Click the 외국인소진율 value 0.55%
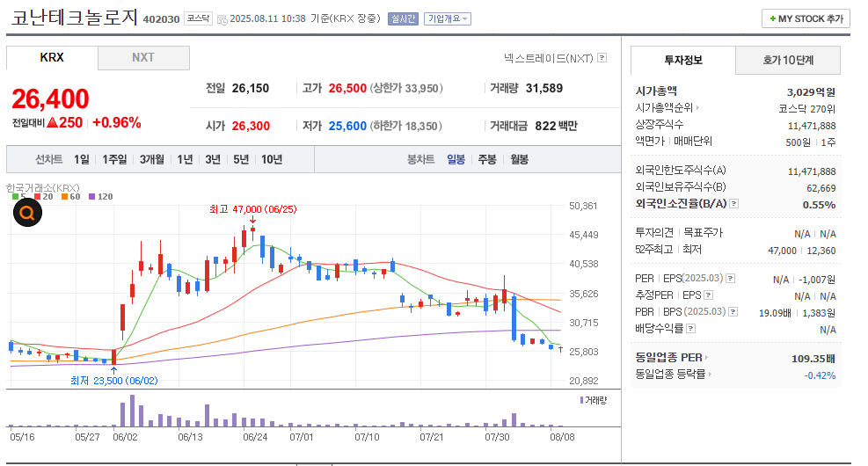The image size is (868, 466). [820, 205]
